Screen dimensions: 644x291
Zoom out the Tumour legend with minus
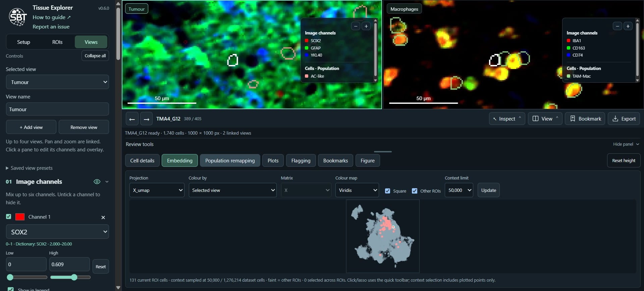356,26
